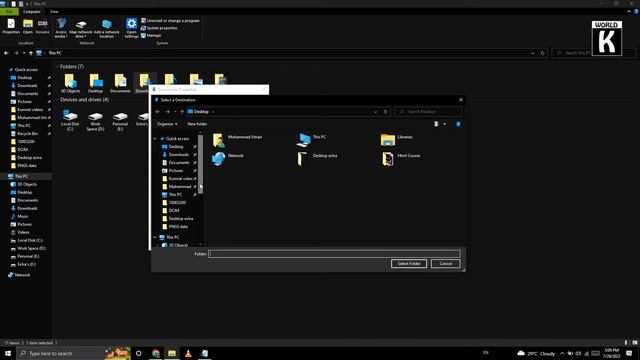This screenshot has height=360, width=640.
Task: Click Open Settings gear in ribbon
Action: coord(131,29)
